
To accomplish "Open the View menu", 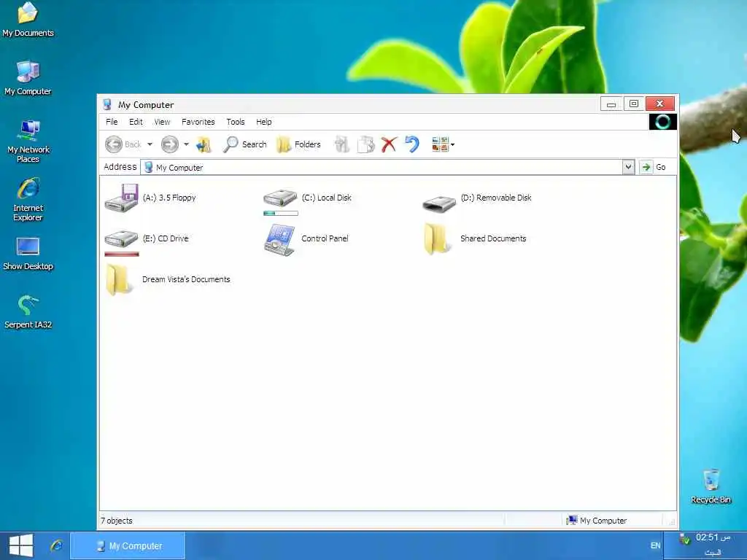I will (x=162, y=122).
